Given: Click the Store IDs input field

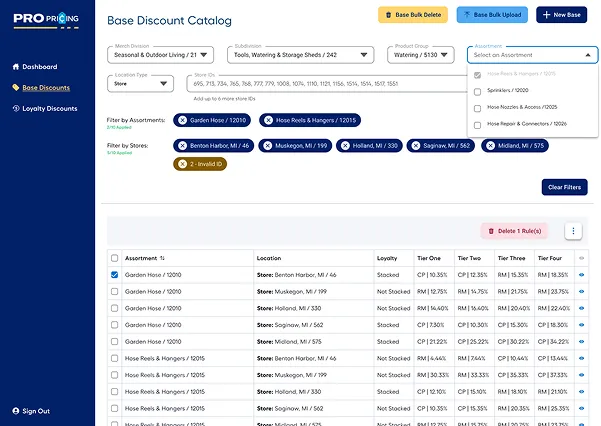Looking at the screenshot, I should 327,84.
